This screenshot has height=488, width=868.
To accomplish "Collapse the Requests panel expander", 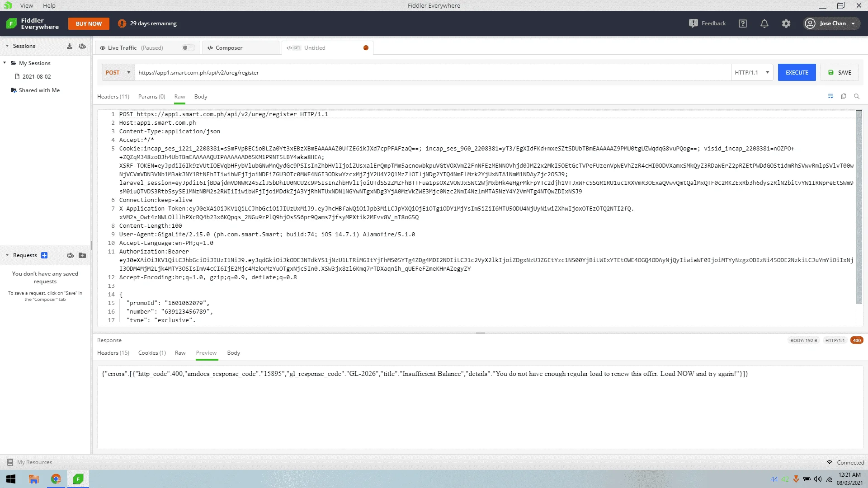I will (7, 255).
